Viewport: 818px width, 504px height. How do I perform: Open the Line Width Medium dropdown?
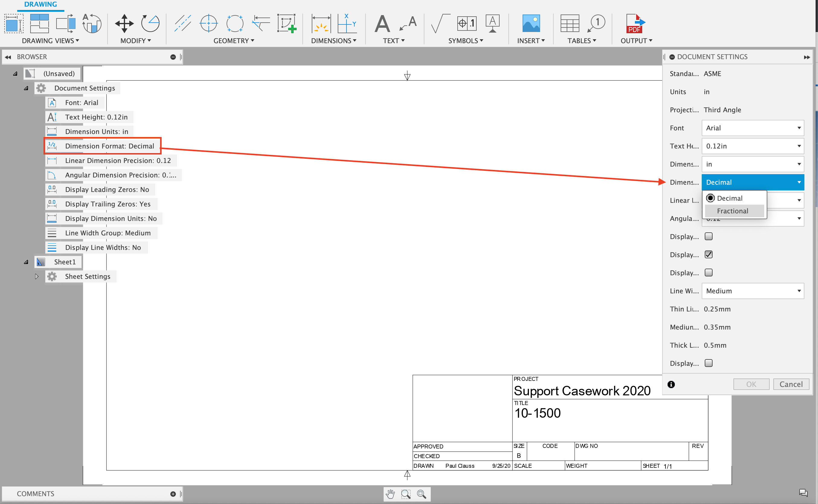tap(753, 291)
